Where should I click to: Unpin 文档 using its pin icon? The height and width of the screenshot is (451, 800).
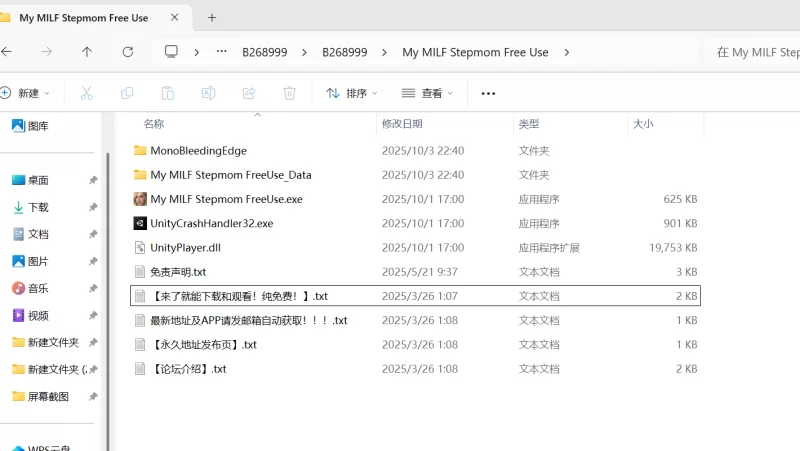pos(93,234)
